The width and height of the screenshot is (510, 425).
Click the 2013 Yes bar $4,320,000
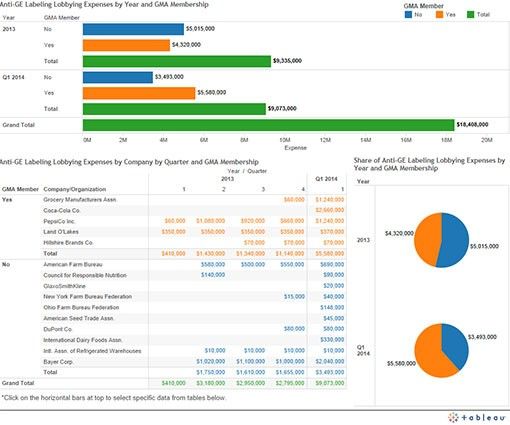tap(126, 45)
